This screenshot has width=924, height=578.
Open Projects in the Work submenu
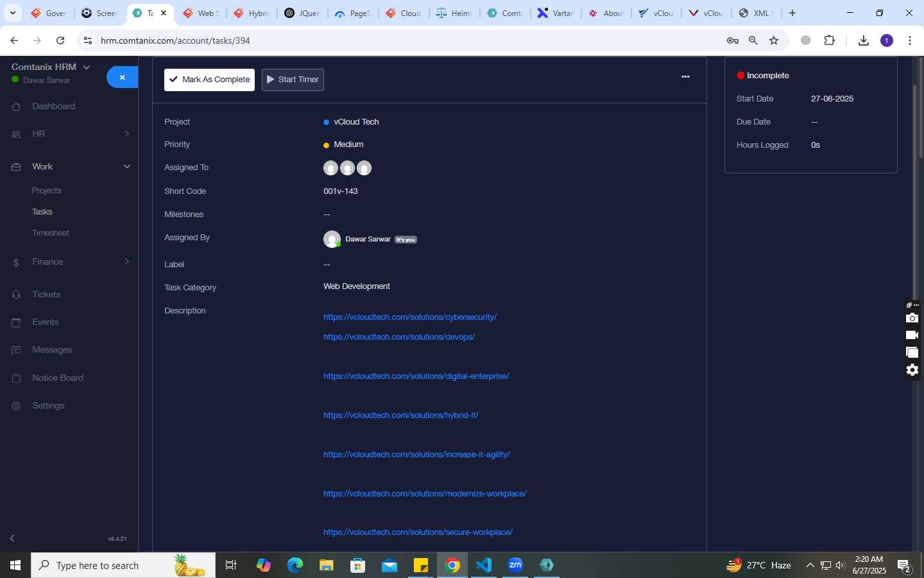click(47, 191)
